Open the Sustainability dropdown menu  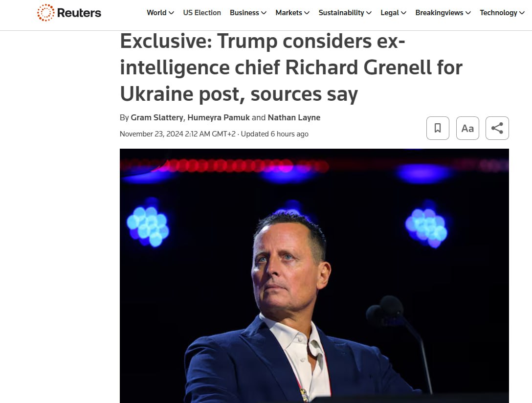click(345, 13)
